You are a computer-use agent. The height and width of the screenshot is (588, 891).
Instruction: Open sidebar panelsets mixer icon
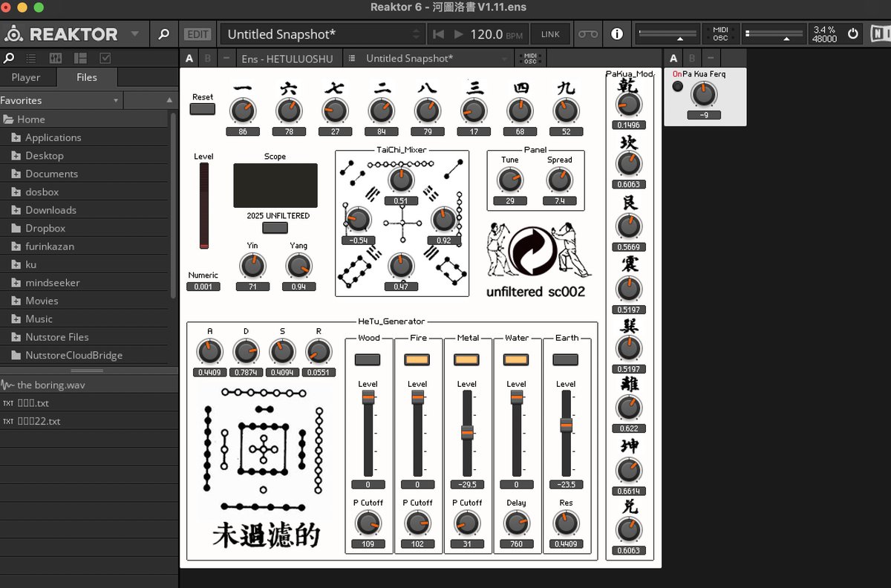56,58
